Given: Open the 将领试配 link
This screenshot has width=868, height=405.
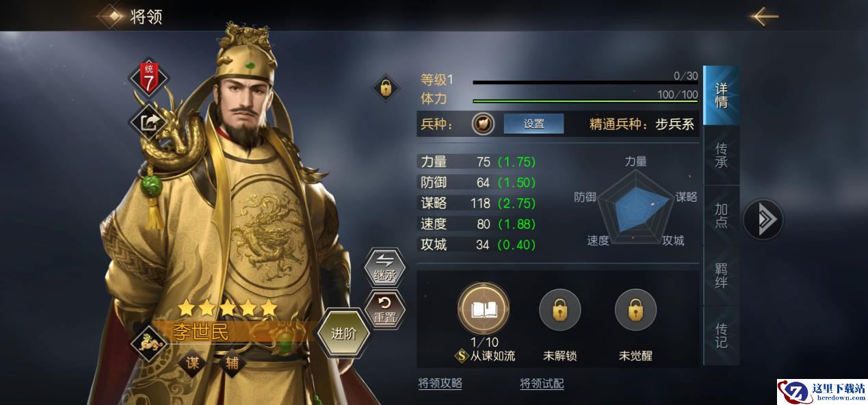Looking at the screenshot, I should [x=542, y=383].
